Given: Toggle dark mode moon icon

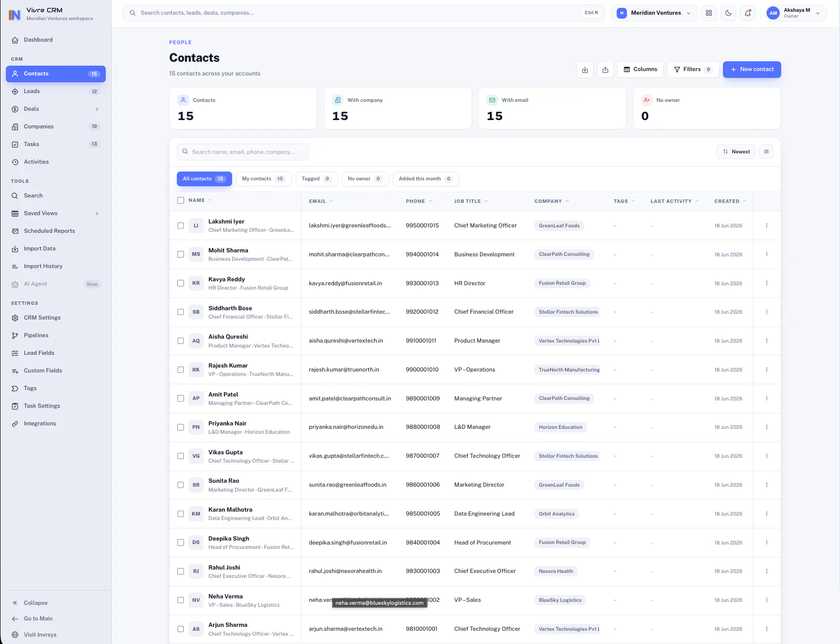Looking at the screenshot, I should 728,13.
